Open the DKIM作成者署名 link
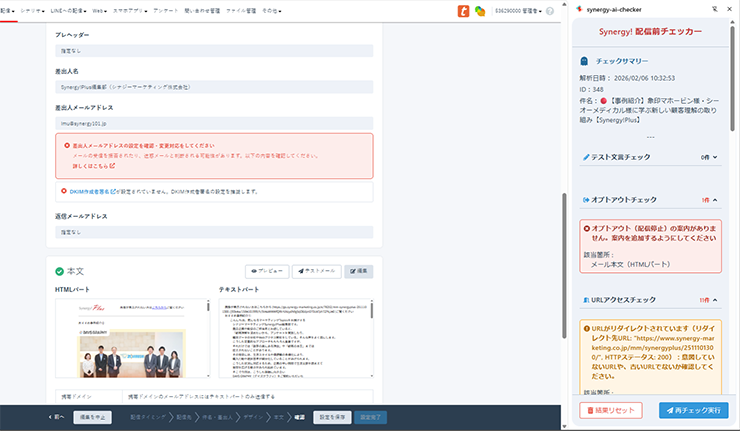 point(92,192)
